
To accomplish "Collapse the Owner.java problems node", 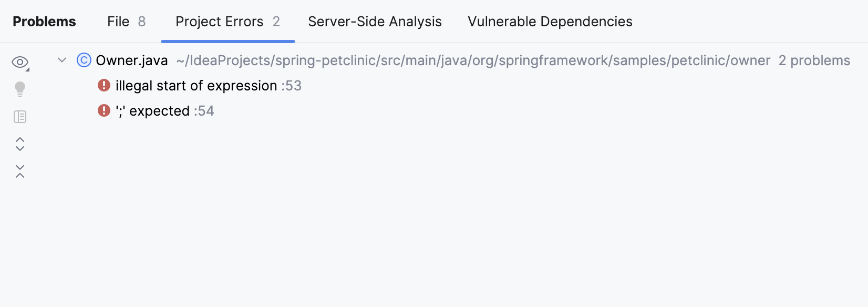I will pos(62,60).
